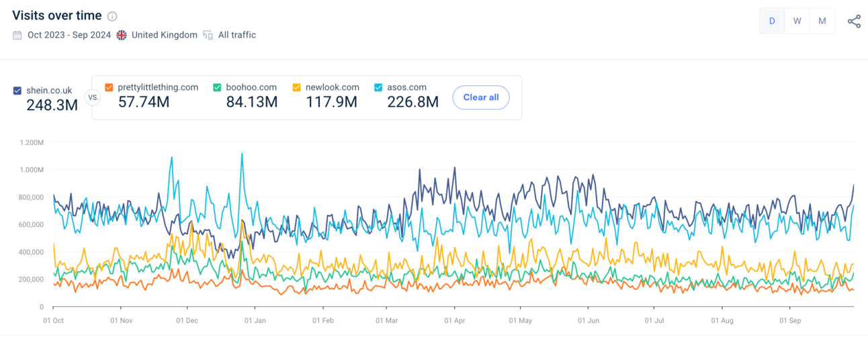Click the 01 Dec x-axis label
The height and width of the screenshot is (343, 868).
[187, 321]
